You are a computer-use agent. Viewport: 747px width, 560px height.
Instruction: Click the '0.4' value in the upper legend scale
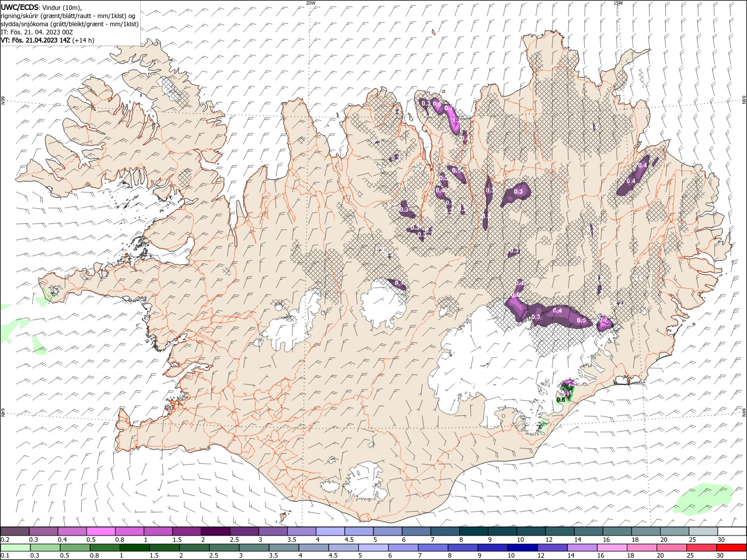pyautogui.click(x=62, y=540)
